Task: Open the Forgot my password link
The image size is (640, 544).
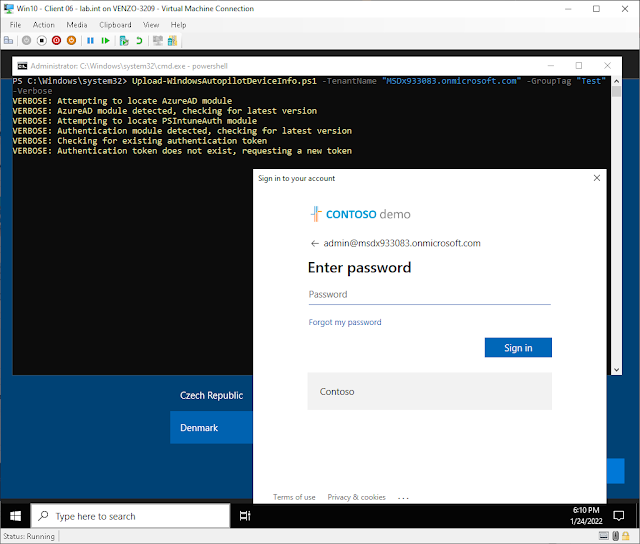Action: click(x=345, y=322)
